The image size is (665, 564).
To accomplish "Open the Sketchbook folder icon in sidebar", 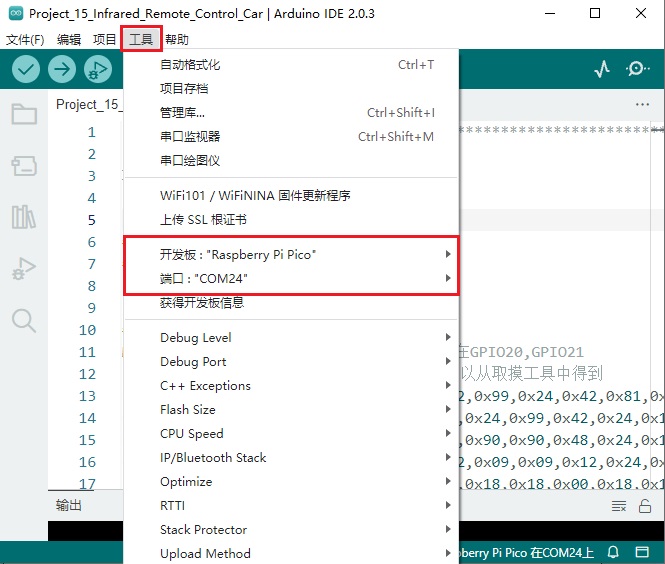I will click(24, 114).
